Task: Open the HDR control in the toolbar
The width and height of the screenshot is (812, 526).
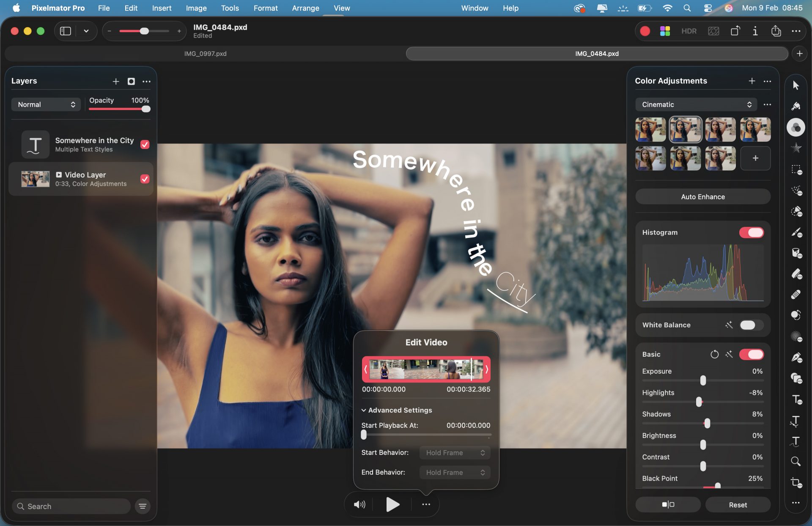Action: click(689, 31)
